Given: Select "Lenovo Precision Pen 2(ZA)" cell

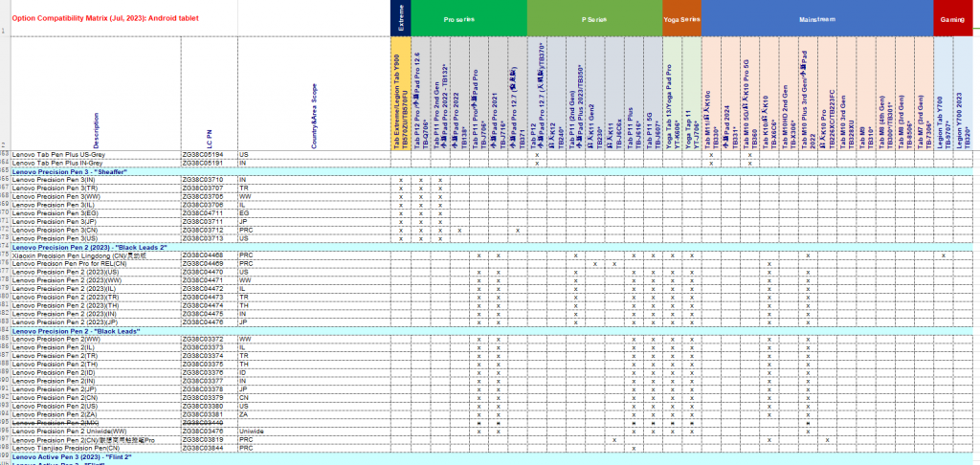Looking at the screenshot, I should pos(97,413).
